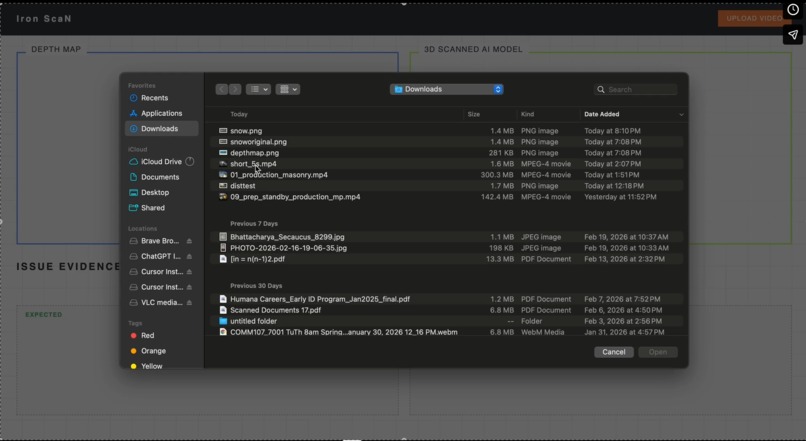The height and width of the screenshot is (441, 806).
Task: Click the clock history icon at top right
Action: coord(793,10)
